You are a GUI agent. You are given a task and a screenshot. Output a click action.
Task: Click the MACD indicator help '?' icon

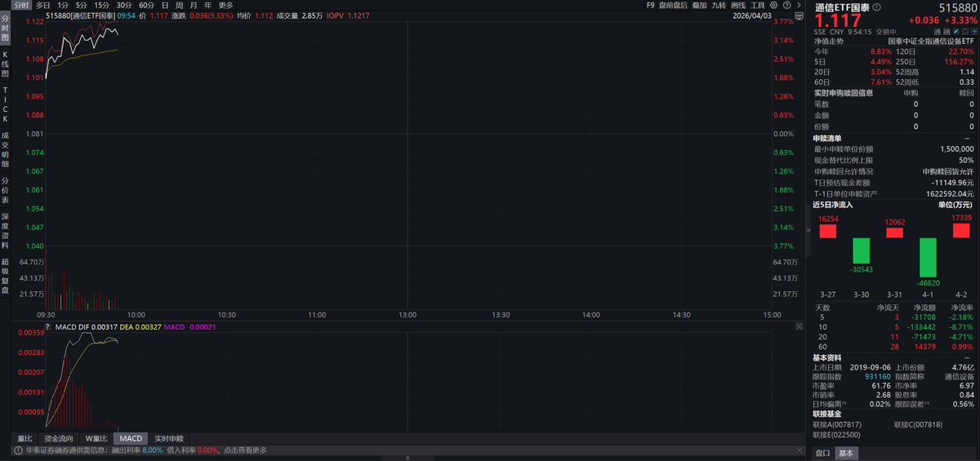pyautogui.click(x=47, y=327)
